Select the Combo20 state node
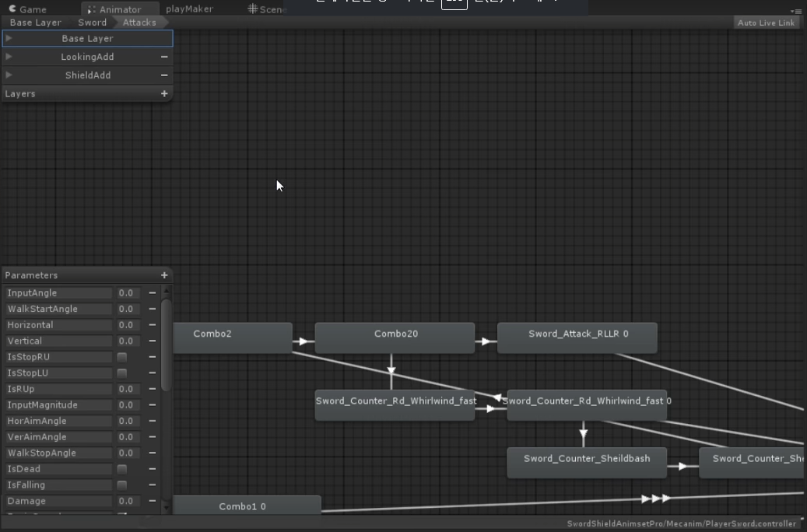This screenshot has width=807, height=532. pyautogui.click(x=395, y=338)
